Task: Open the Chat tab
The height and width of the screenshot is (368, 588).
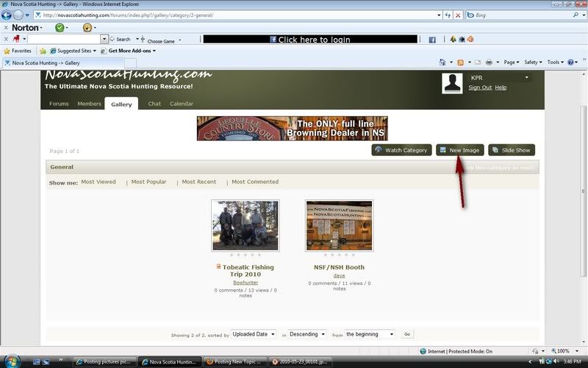Action: (x=154, y=104)
